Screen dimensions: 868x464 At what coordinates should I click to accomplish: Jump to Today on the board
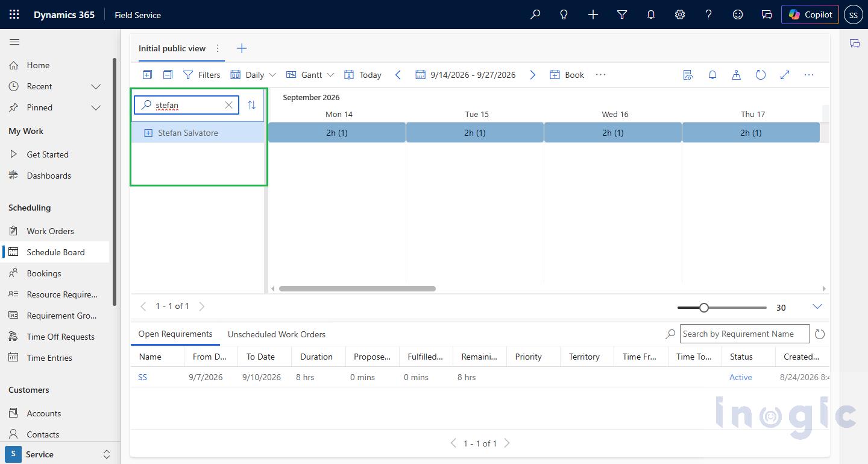363,75
